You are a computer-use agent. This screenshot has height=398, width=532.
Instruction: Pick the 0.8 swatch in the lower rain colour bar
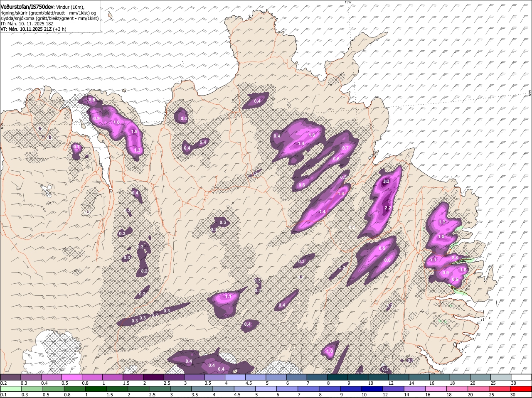pos(74,389)
